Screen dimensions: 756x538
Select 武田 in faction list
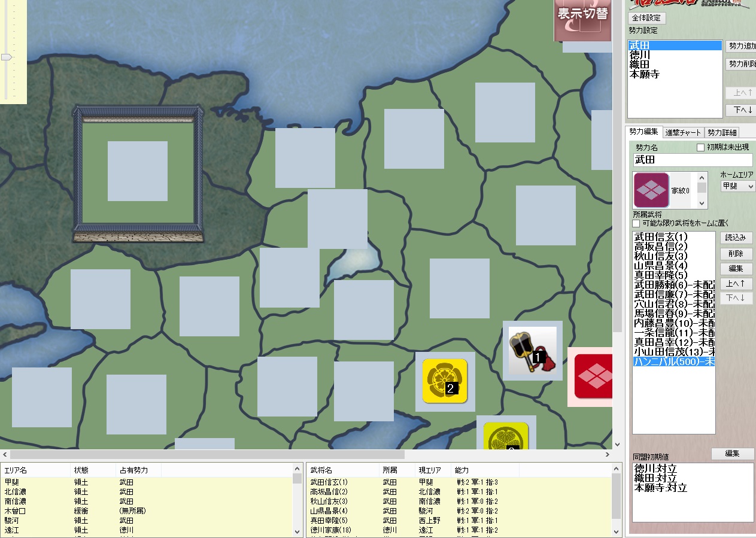[675, 45]
